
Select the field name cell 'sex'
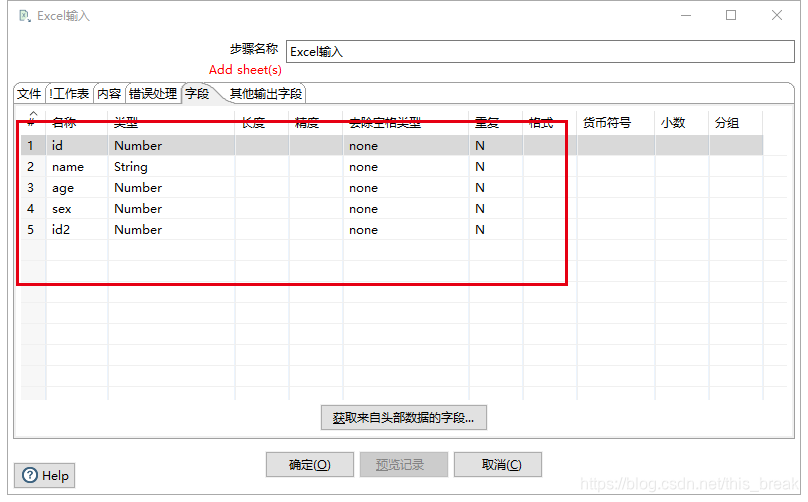pyautogui.click(x=77, y=209)
